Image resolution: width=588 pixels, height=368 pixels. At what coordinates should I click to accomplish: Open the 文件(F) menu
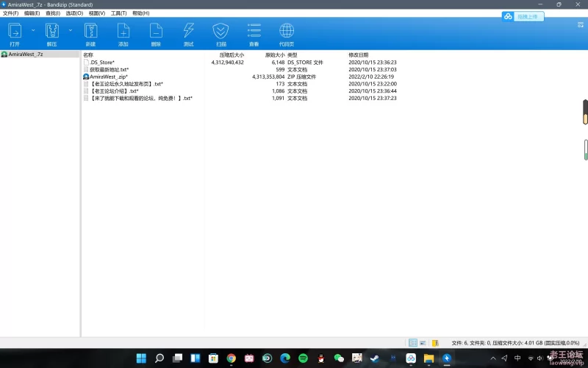[x=10, y=13]
